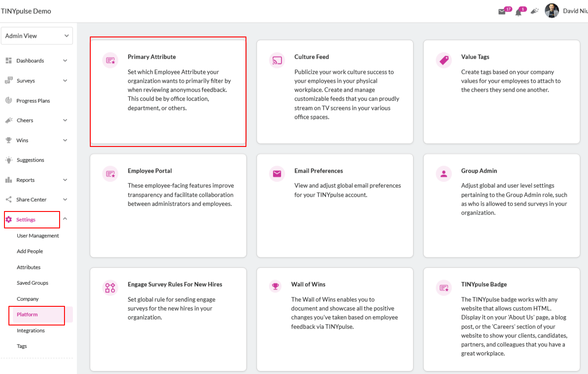The height and width of the screenshot is (374, 588).
Task: Click the TINYpulse Badge card icon
Action: pyautogui.click(x=443, y=288)
